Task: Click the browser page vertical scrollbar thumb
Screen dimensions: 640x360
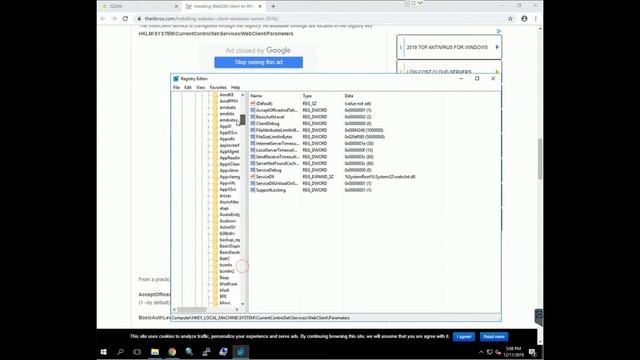Action: pos(540,159)
